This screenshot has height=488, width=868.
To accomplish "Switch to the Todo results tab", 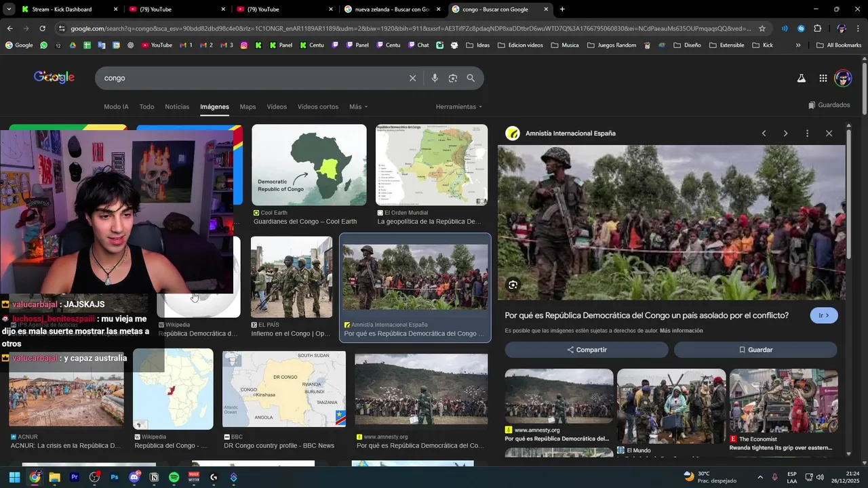I will (x=146, y=106).
